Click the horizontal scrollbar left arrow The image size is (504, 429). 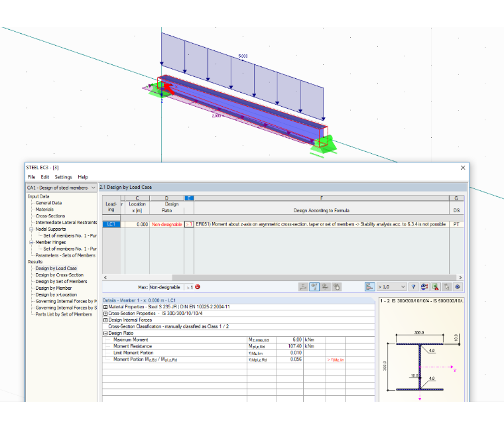pos(105,277)
